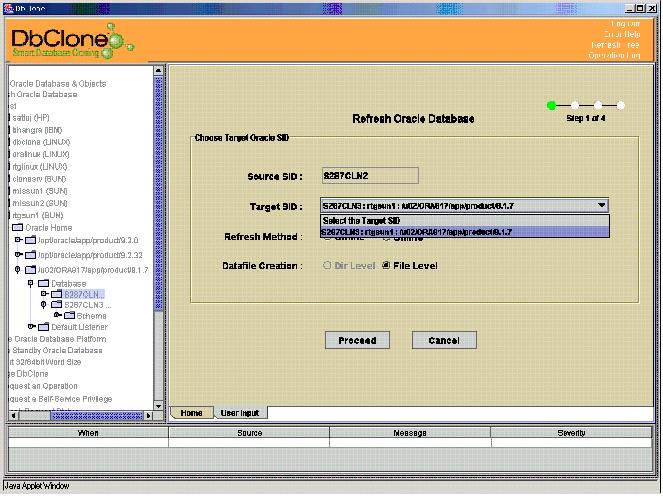Click the Log Out link in header
Screen dimensions: 663x496
pos(626,24)
